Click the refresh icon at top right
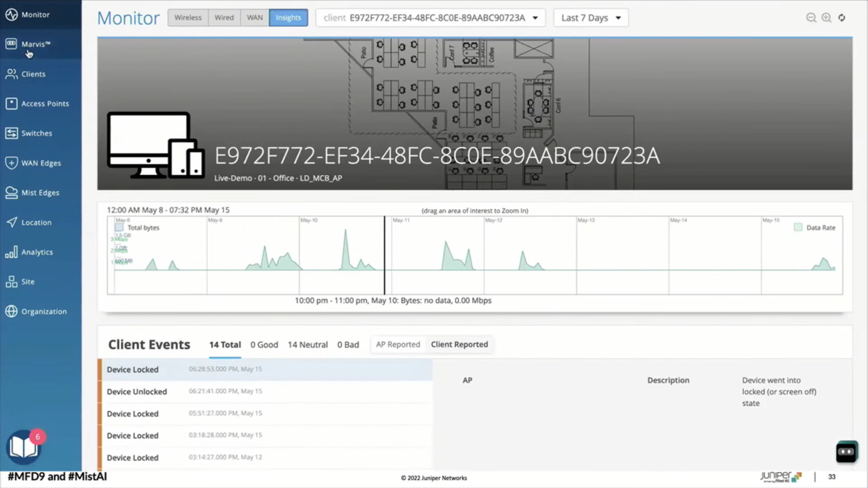Image resolution: width=868 pixels, height=488 pixels. pyautogui.click(x=842, y=18)
